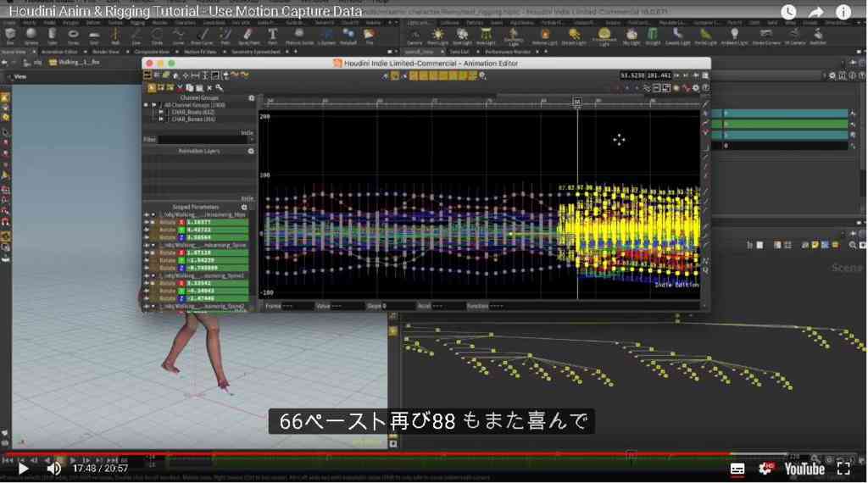Open the Scene View pane tab

(x=14, y=52)
